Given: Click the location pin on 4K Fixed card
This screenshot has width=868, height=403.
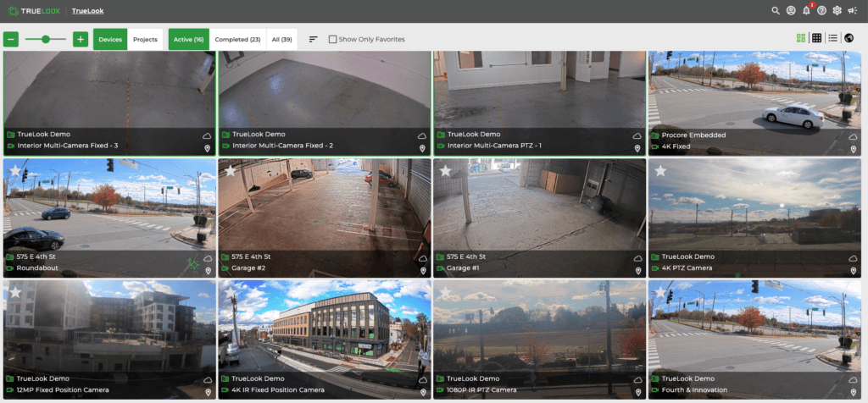Looking at the screenshot, I should [x=853, y=149].
